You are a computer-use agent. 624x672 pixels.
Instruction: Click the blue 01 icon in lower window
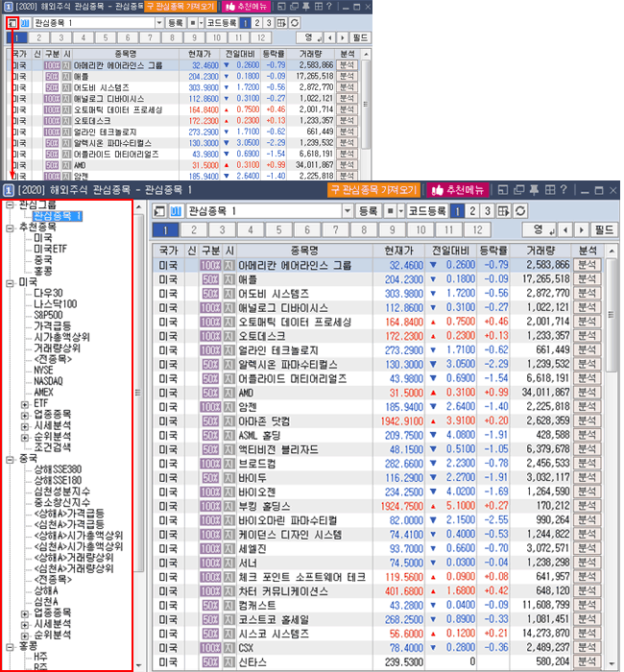(176, 211)
